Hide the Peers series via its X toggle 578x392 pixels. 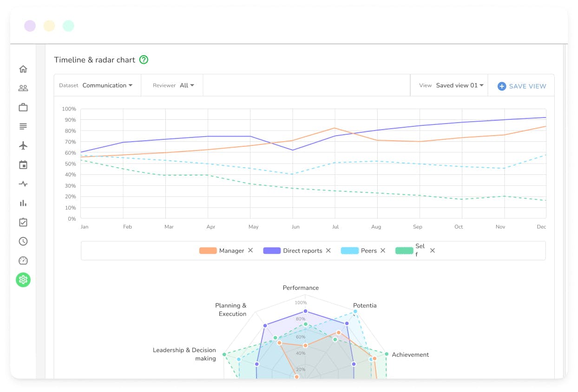tap(383, 250)
